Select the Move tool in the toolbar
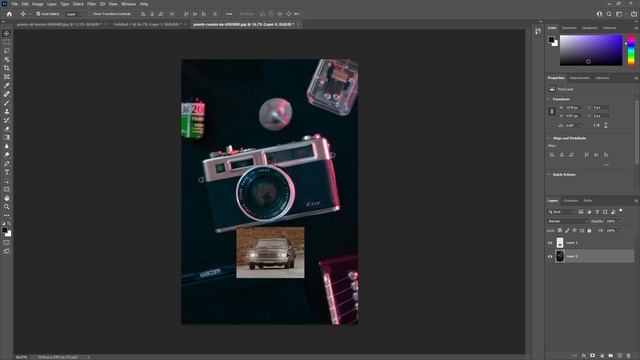Image resolution: width=640 pixels, height=360 pixels. (x=7, y=33)
